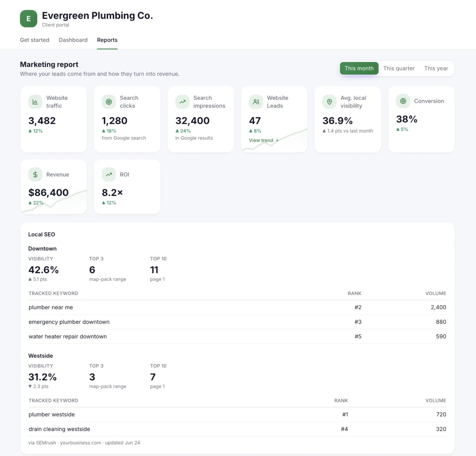Screen dimensions: 476x456
Task: Click the Website Leads people icon
Action: point(256,102)
